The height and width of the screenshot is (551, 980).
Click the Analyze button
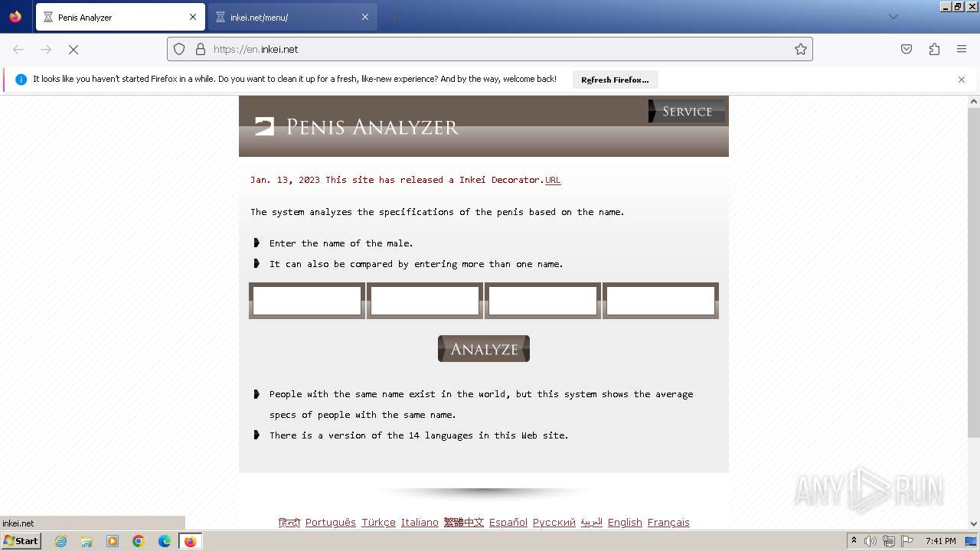484,349
